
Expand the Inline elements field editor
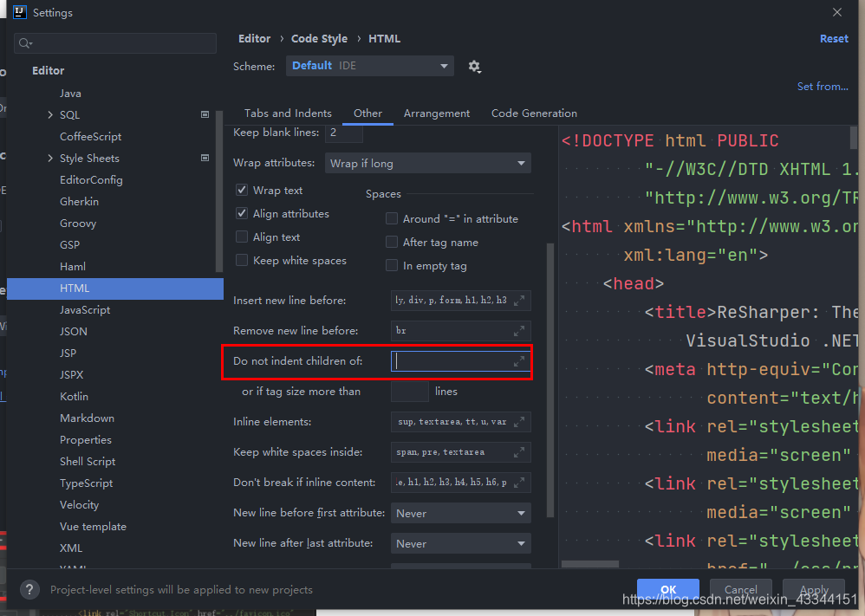click(x=518, y=422)
